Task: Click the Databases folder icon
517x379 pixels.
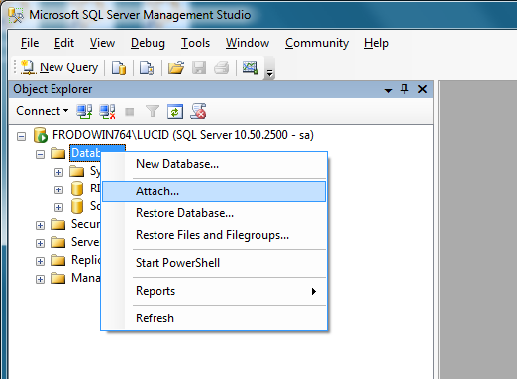Action: (58, 153)
